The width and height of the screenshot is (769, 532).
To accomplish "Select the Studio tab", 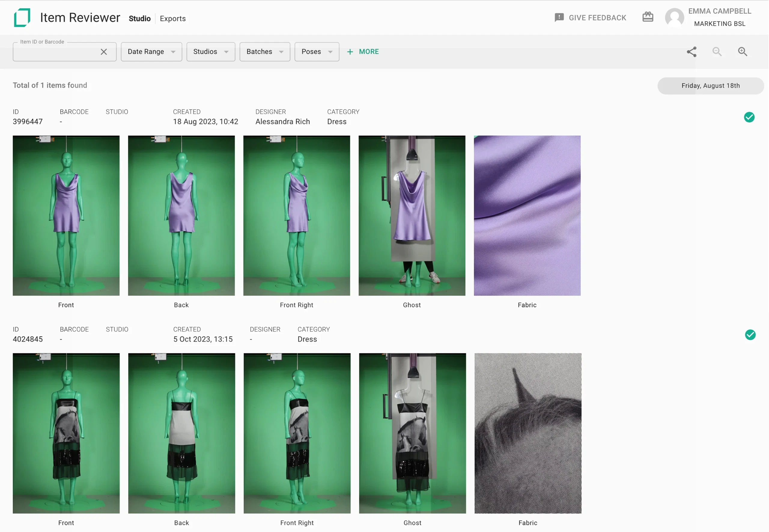I will [x=139, y=18].
